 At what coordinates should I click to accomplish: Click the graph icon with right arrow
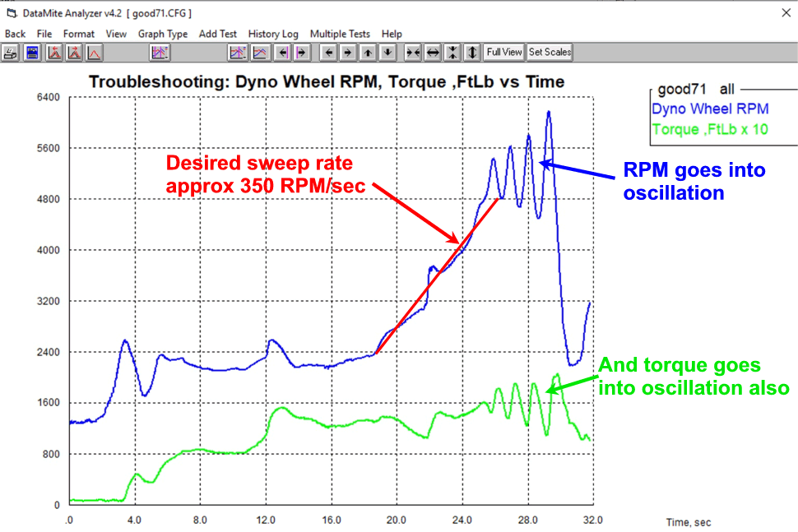click(74, 53)
